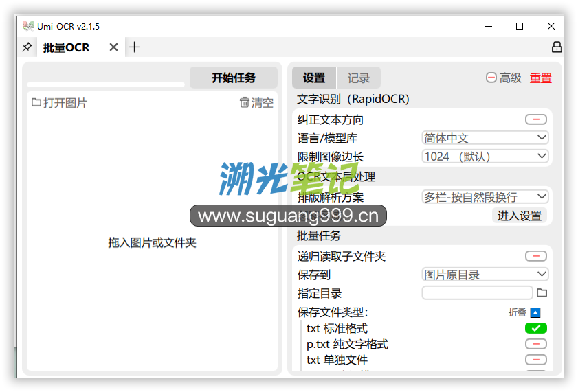This screenshot has width=578, height=392.
Task: Enable p.txt 纯文字格式 output
Action: 536,344
